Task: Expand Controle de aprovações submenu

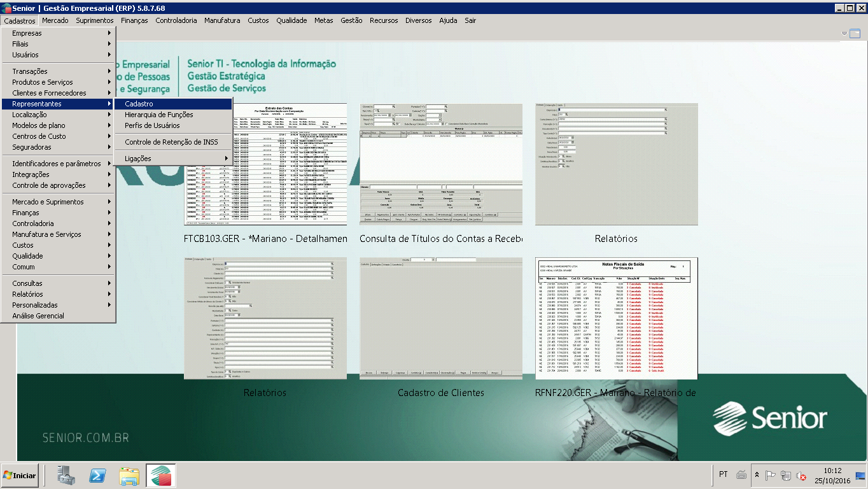Action: 58,185
